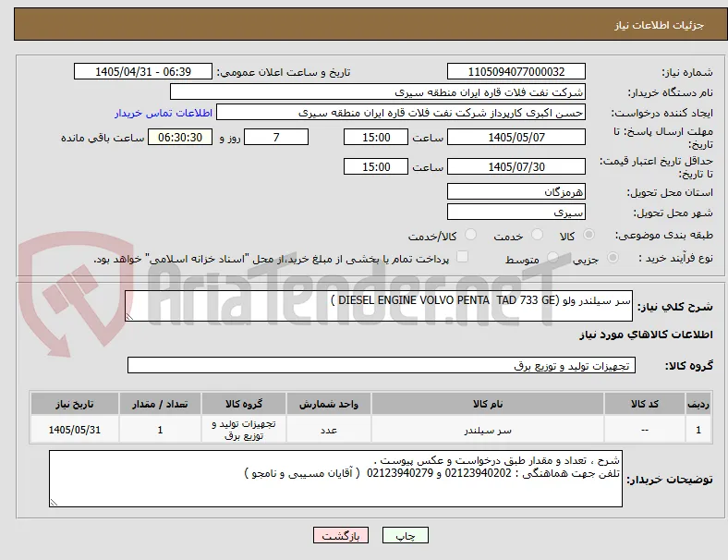The image size is (728, 560).
Task: Open the اطلاعات تماس خریدار link
Action: (164, 113)
